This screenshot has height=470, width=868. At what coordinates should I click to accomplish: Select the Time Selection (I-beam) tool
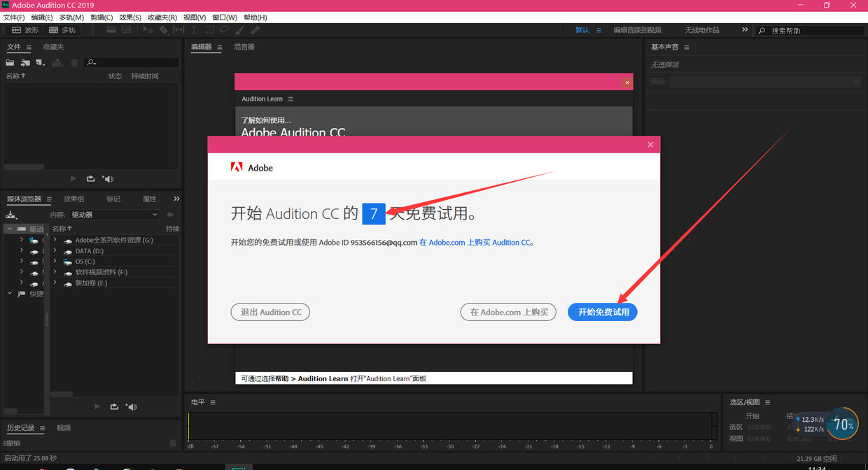194,30
